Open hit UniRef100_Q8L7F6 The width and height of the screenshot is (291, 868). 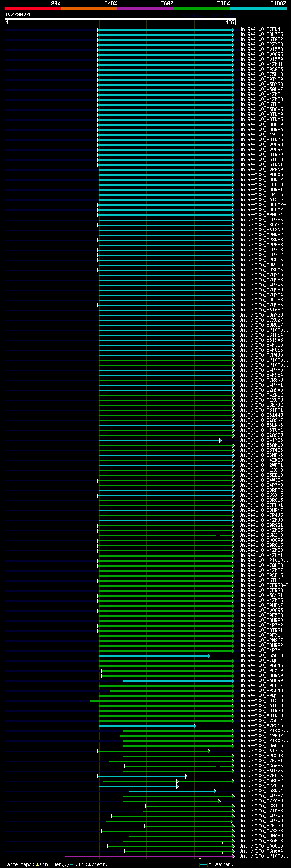click(261, 34)
